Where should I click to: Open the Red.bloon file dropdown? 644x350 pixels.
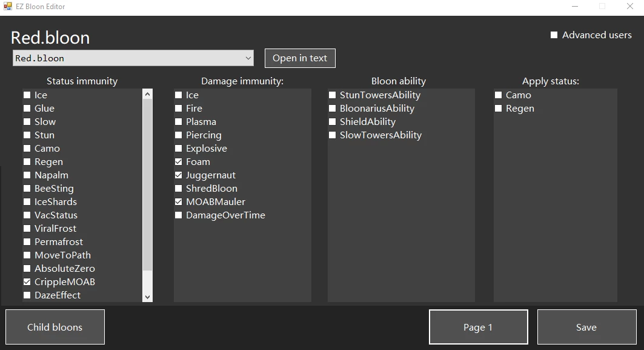[133, 58]
